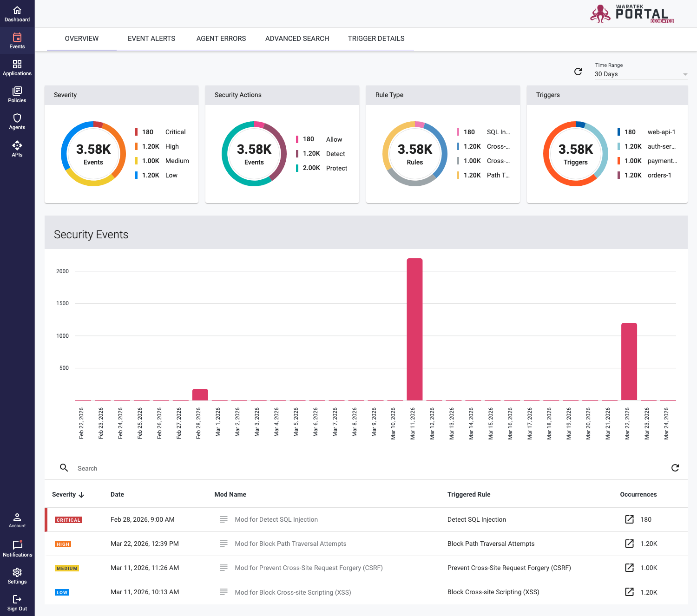The height and width of the screenshot is (616, 697).
Task: Click the details icon for the XSS mod
Action: 224,592
